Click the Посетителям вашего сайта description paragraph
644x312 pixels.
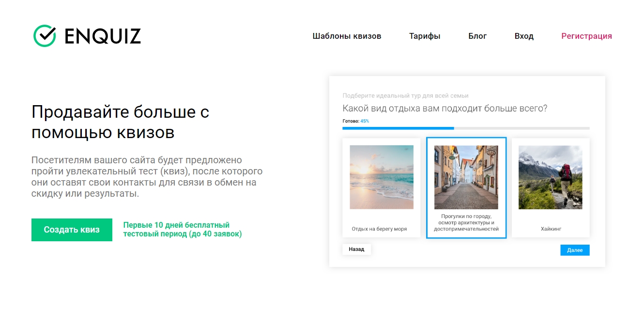coord(147,177)
